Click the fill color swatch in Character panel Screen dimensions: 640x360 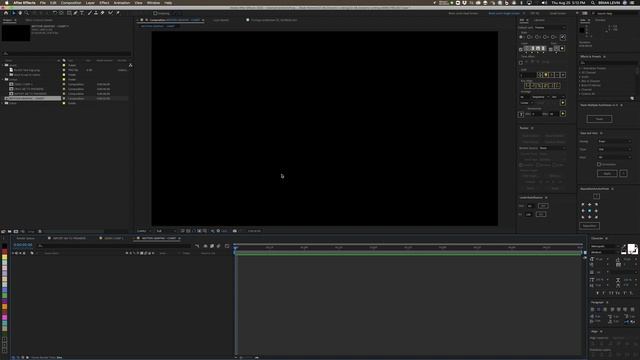631,248
